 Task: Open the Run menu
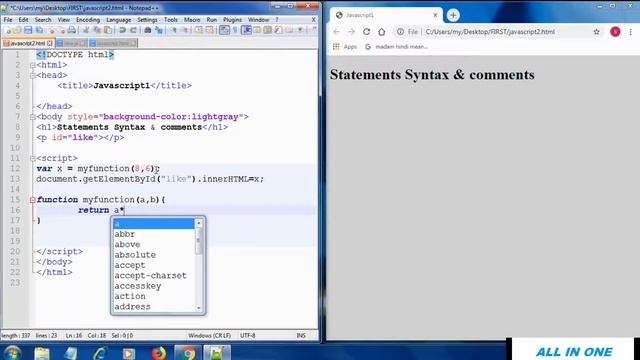point(211,20)
